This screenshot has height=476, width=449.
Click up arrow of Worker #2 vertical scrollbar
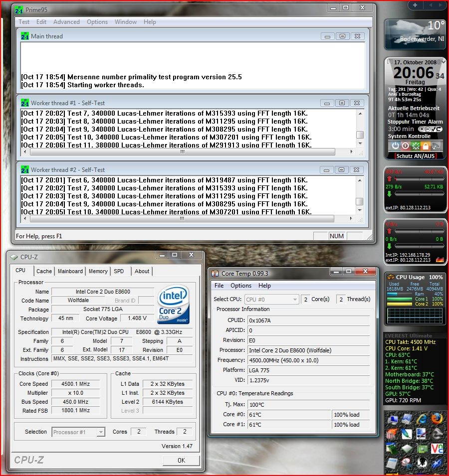[x=360, y=180]
